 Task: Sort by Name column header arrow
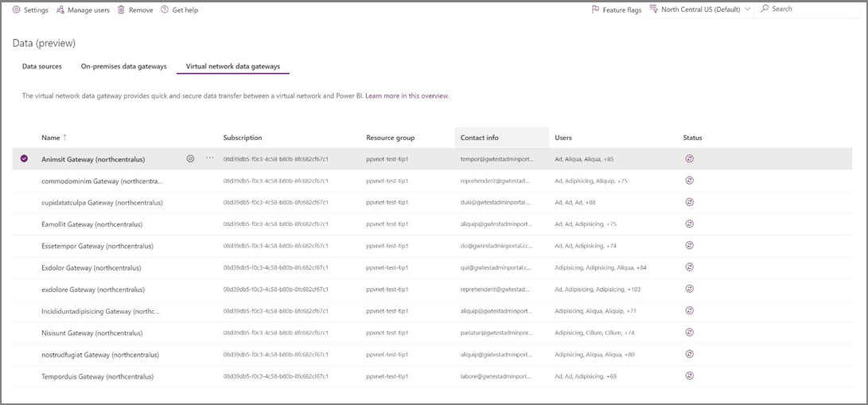point(64,138)
